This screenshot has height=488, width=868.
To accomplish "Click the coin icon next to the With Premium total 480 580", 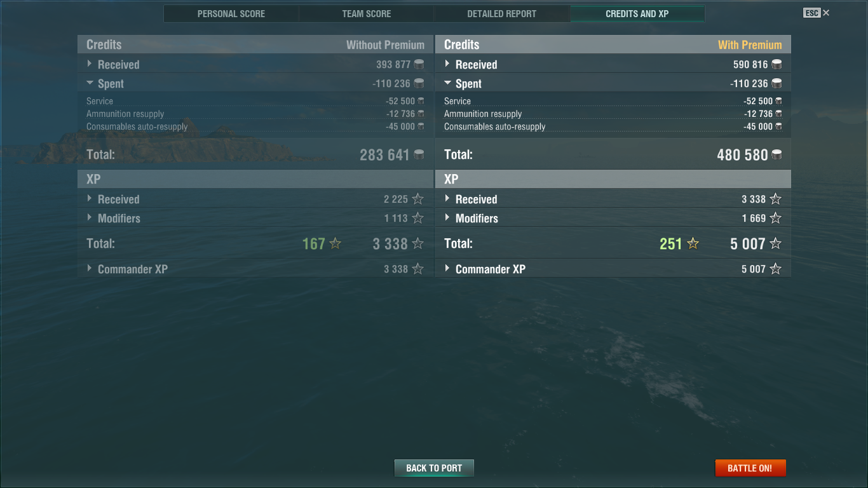I will [x=776, y=154].
